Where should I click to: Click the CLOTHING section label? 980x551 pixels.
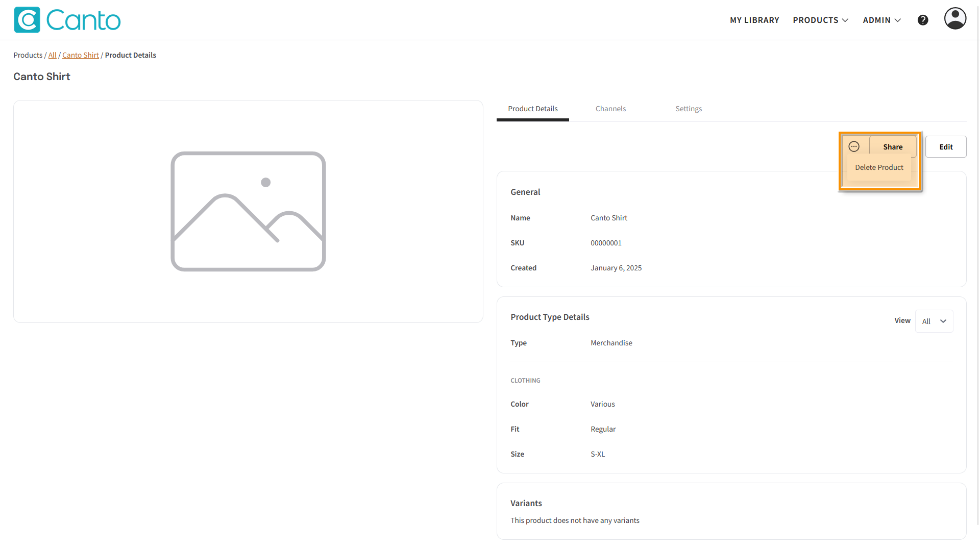click(525, 381)
